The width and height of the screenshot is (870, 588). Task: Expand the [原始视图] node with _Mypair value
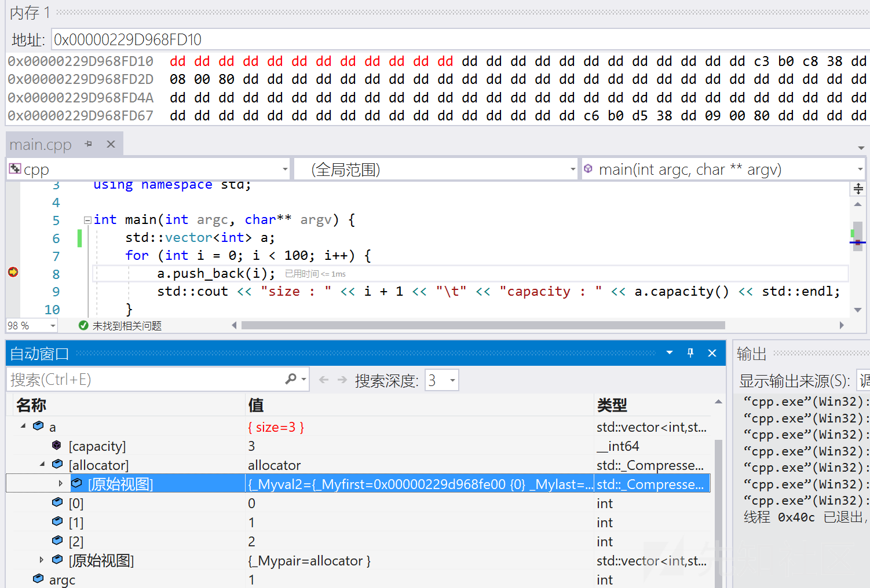tap(42, 560)
